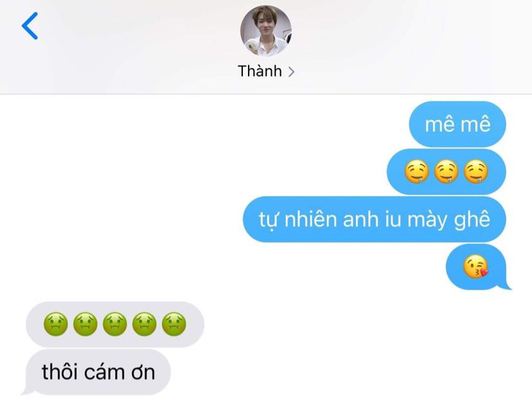532x414 pixels.
Task: Click the second nauseated face emoji
Action: (85, 324)
